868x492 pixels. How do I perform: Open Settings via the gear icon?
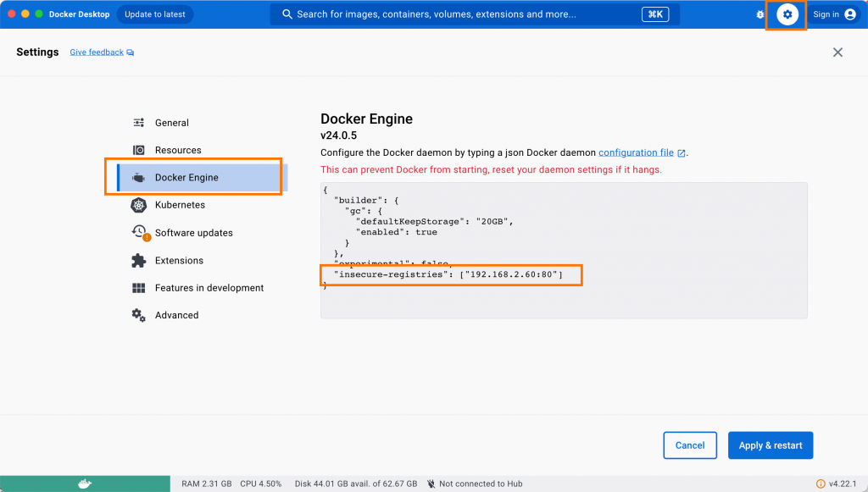pos(787,14)
